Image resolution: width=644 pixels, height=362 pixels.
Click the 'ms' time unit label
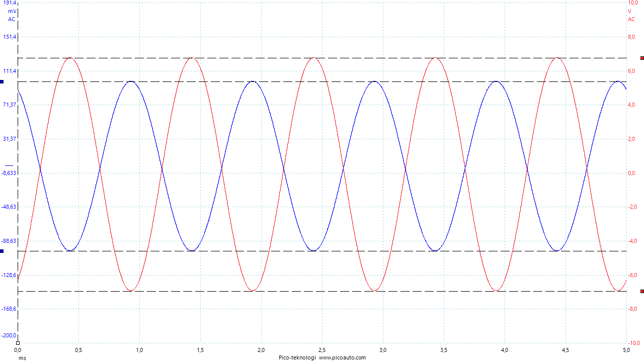point(22,358)
